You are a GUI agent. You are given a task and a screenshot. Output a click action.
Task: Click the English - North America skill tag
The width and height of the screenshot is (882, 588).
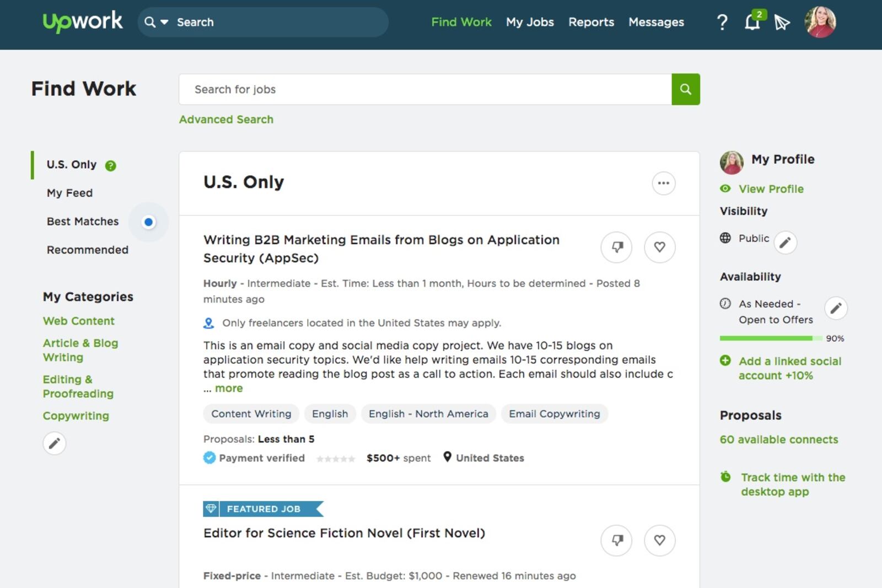coord(428,414)
